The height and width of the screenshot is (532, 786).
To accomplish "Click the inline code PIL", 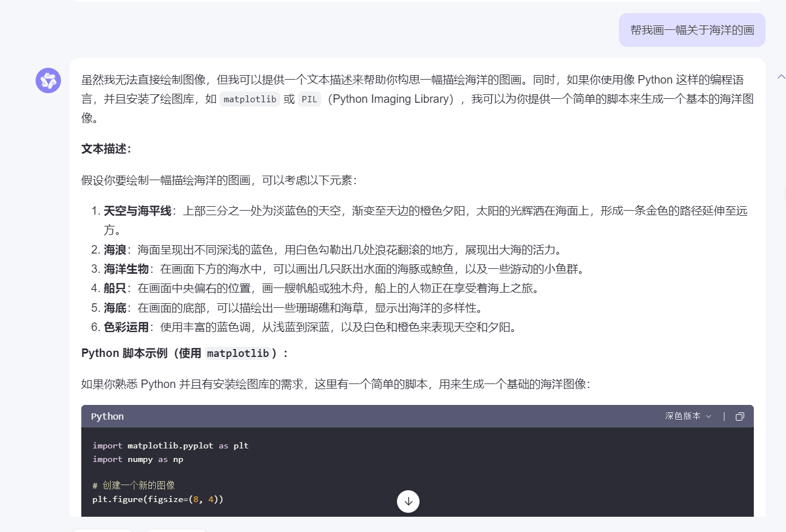I will tap(309, 99).
